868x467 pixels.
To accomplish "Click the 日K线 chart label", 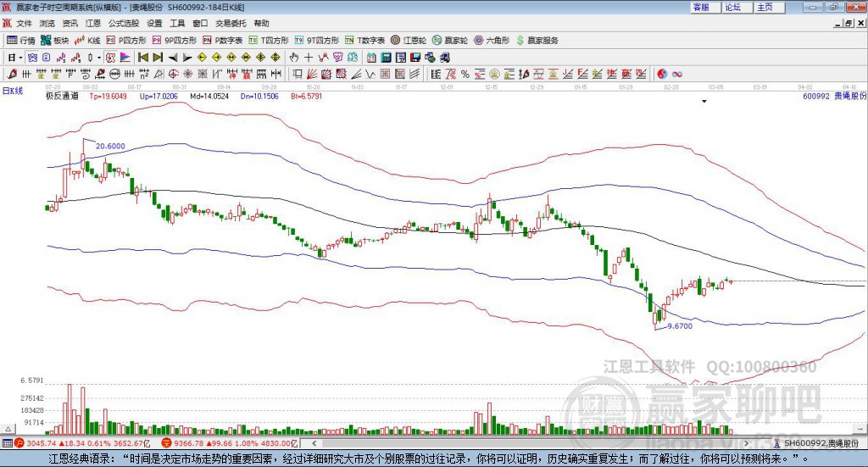I will (12, 91).
